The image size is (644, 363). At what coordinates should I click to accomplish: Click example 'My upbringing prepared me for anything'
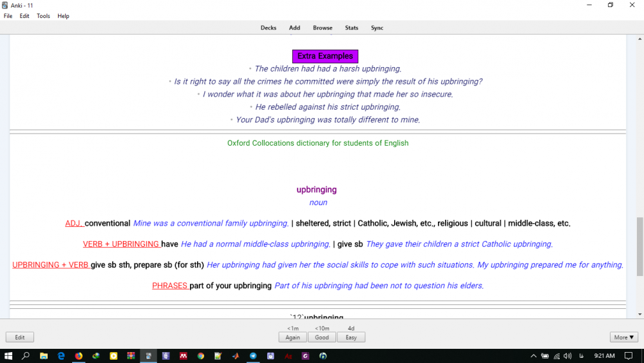tap(551, 265)
